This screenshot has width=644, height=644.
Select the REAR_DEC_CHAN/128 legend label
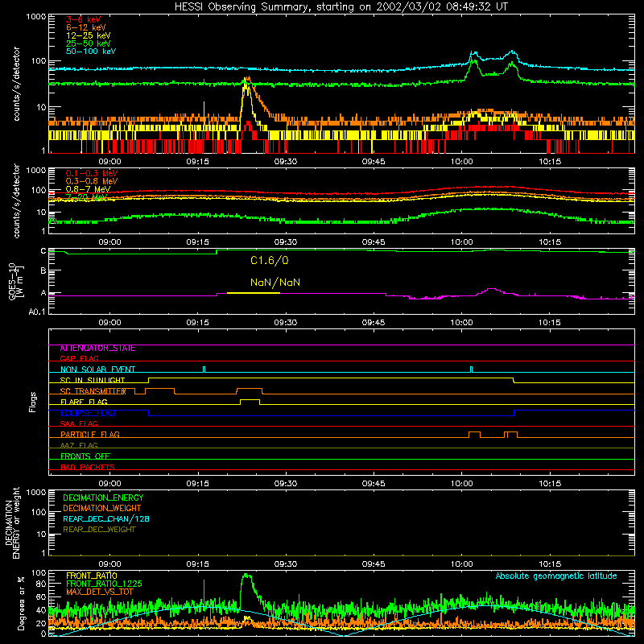coord(106,518)
